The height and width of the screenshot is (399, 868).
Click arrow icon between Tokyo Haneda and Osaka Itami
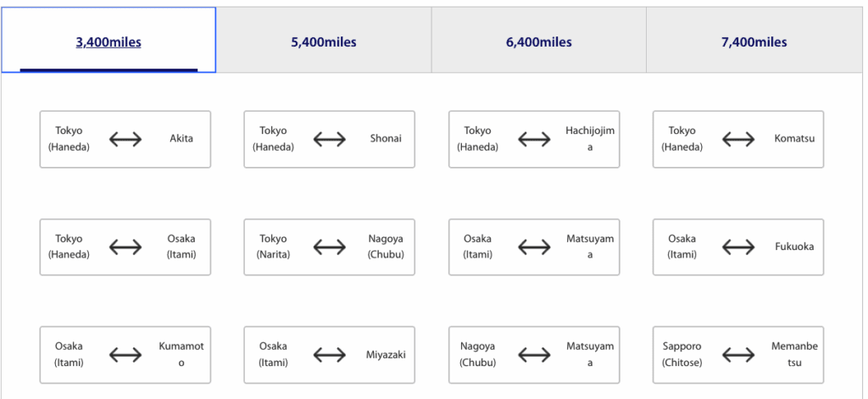tap(125, 247)
